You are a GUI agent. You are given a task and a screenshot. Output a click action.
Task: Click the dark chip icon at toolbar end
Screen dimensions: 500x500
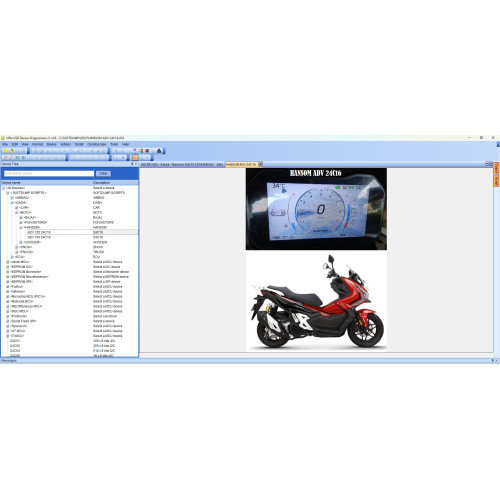point(159,151)
